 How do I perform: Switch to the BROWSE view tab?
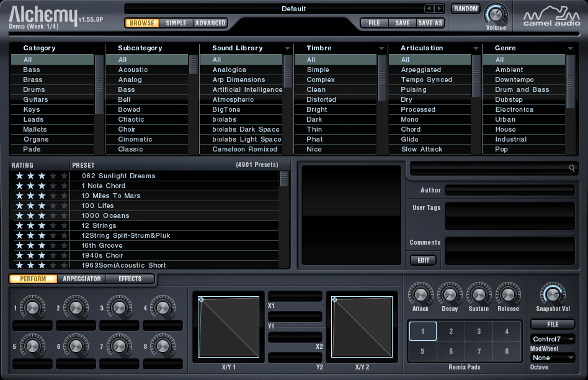(x=142, y=23)
